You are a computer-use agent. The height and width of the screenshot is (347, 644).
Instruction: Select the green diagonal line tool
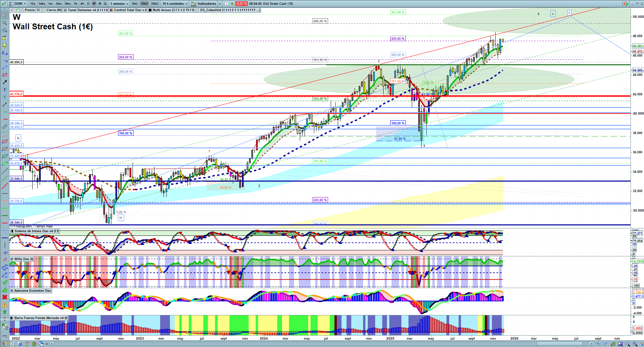(x=5, y=179)
